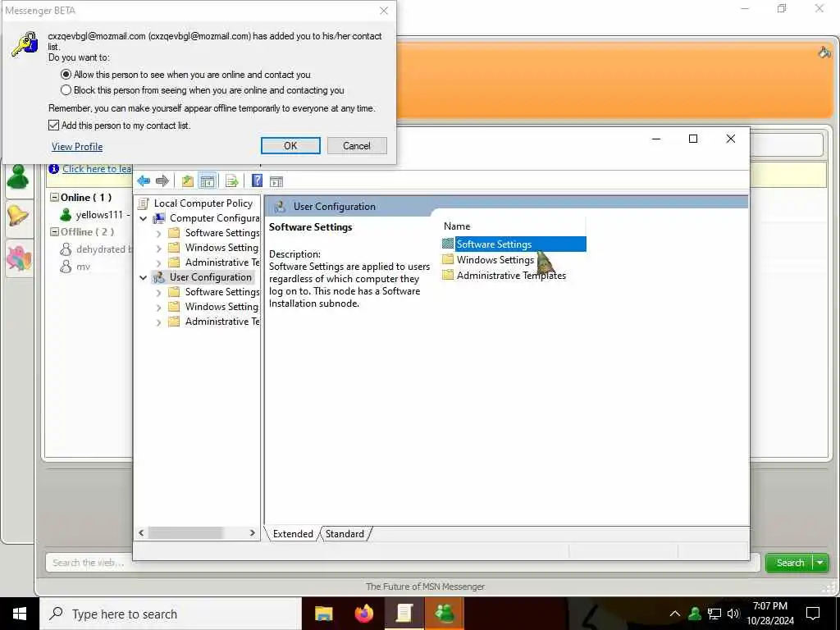Collapse the Offline (2) contact group
The width and height of the screenshot is (840, 630).
pyautogui.click(x=54, y=231)
